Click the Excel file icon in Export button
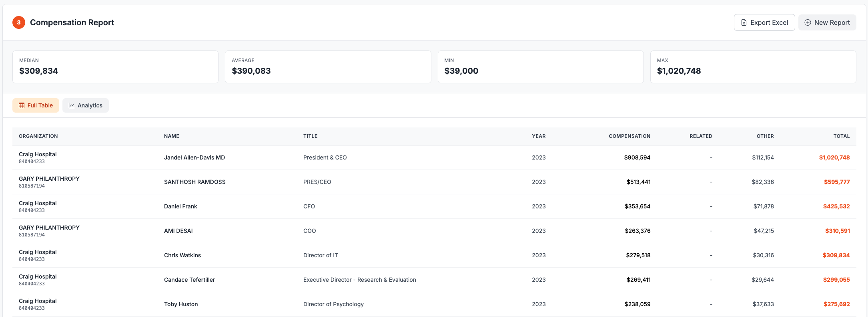 click(x=744, y=22)
